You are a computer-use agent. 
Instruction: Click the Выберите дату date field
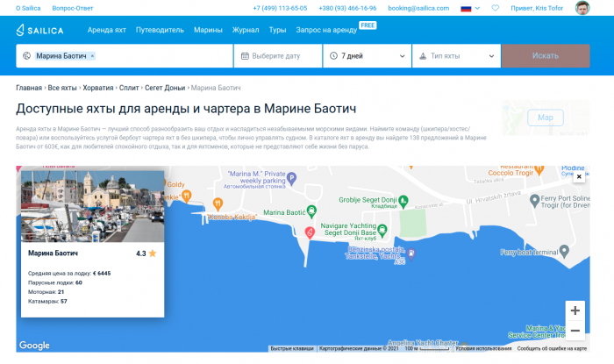tap(278, 56)
